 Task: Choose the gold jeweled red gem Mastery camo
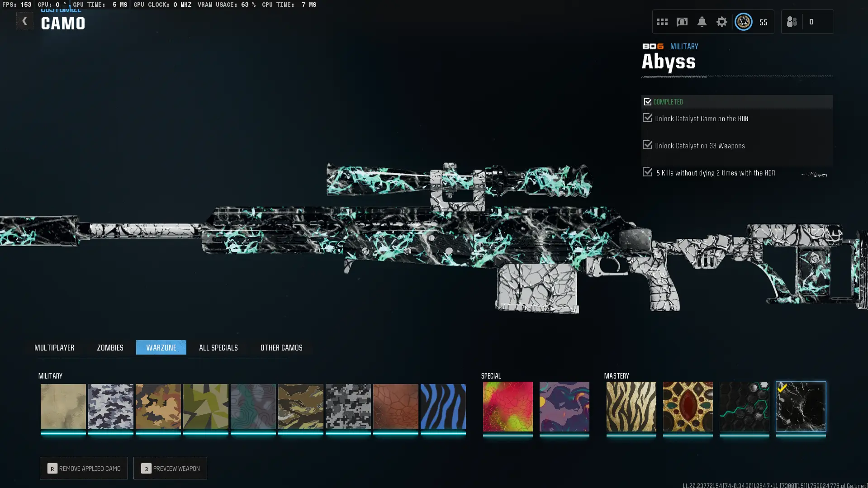(x=688, y=407)
